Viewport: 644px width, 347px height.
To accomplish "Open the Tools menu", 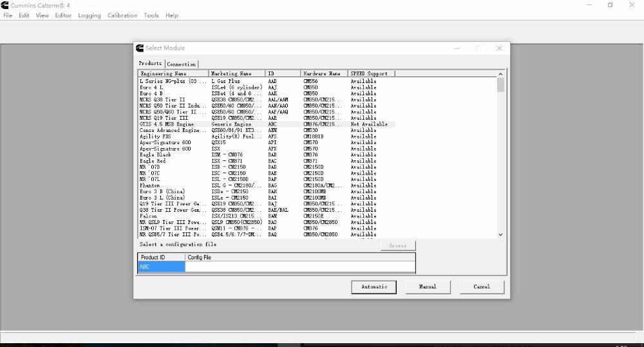I will (x=151, y=15).
